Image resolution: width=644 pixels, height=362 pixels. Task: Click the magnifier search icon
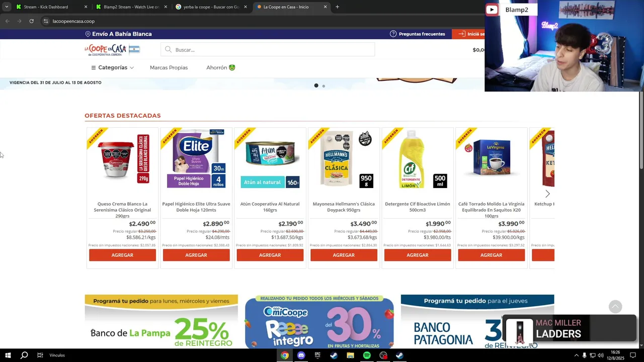tap(169, 50)
